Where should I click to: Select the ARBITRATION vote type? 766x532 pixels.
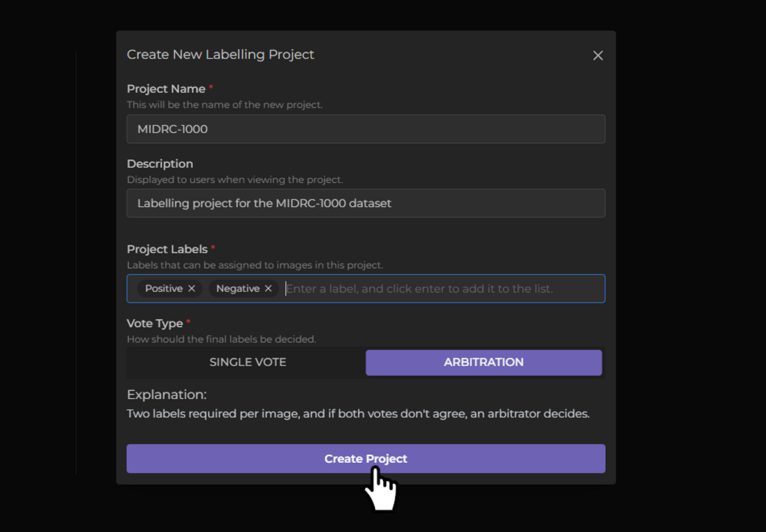pos(483,362)
